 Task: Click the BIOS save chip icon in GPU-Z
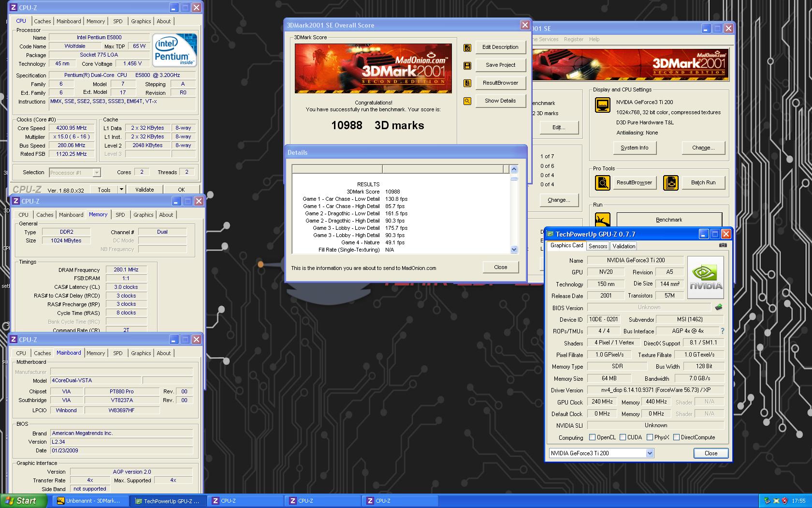point(719,307)
